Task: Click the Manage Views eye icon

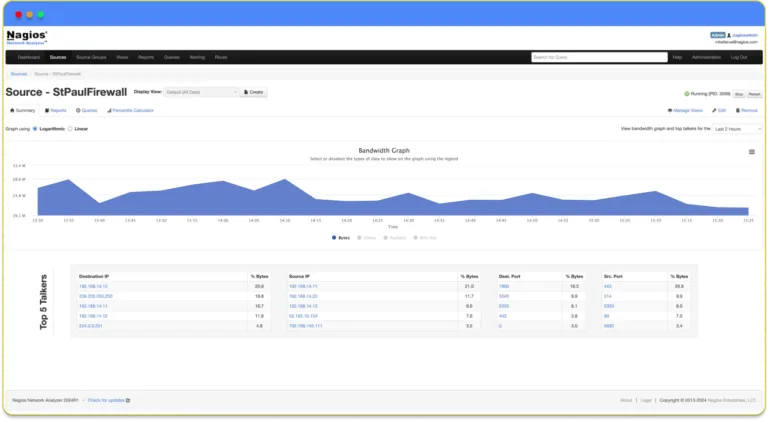Action: pos(669,110)
